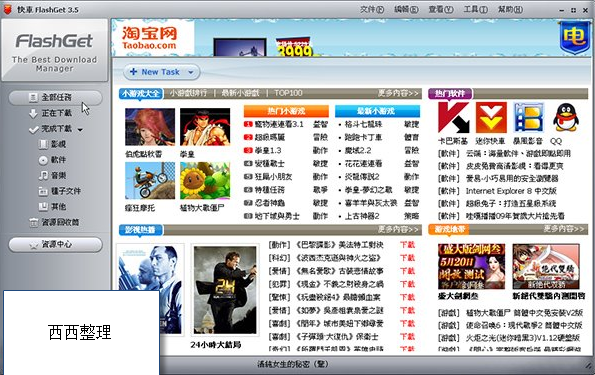Open the 影視 video category
The height and width of the screenshot is (375, 595).
pos(53,144)
